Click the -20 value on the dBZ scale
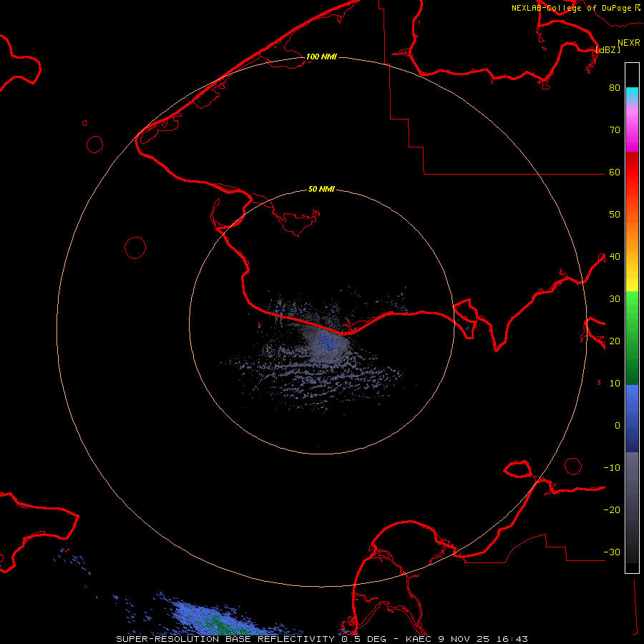Screen dimensions: 644x644 (x=612, y=509)
